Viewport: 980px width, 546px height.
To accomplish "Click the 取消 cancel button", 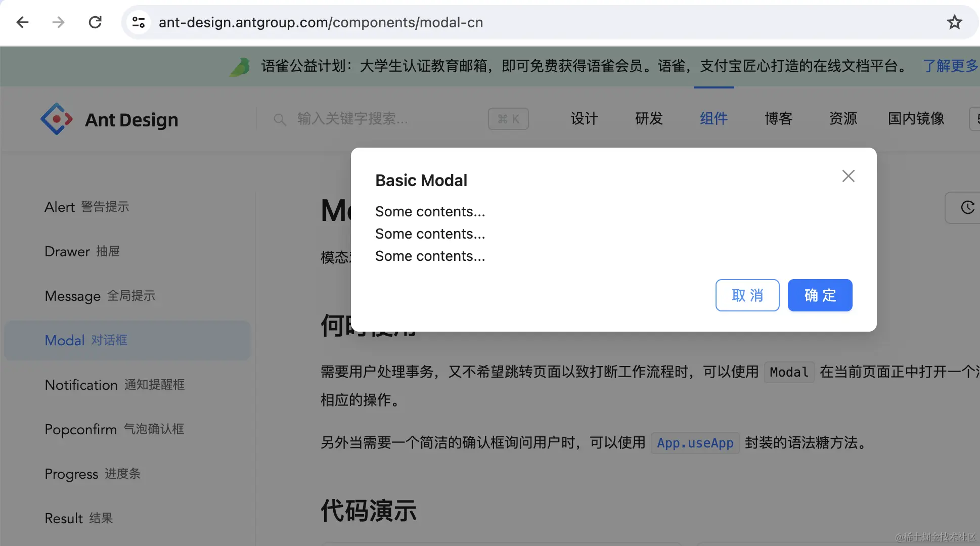I will (747, 295).
